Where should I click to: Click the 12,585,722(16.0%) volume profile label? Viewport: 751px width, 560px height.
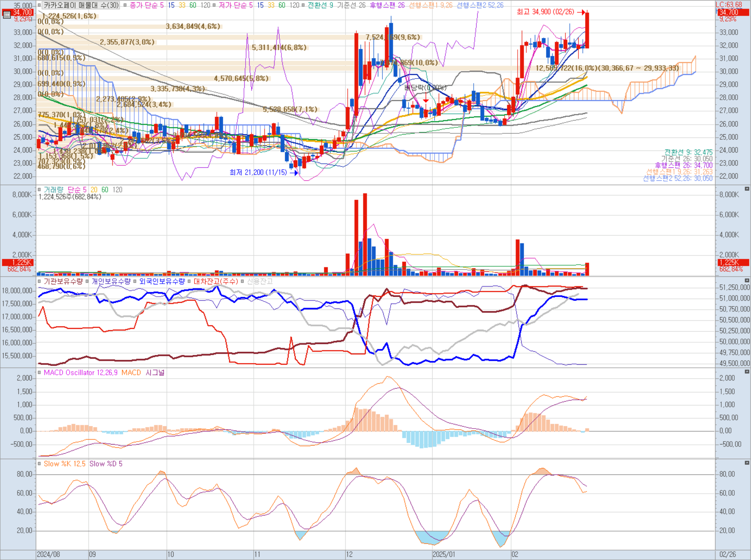pyautogui.click(x=607, y=68)
